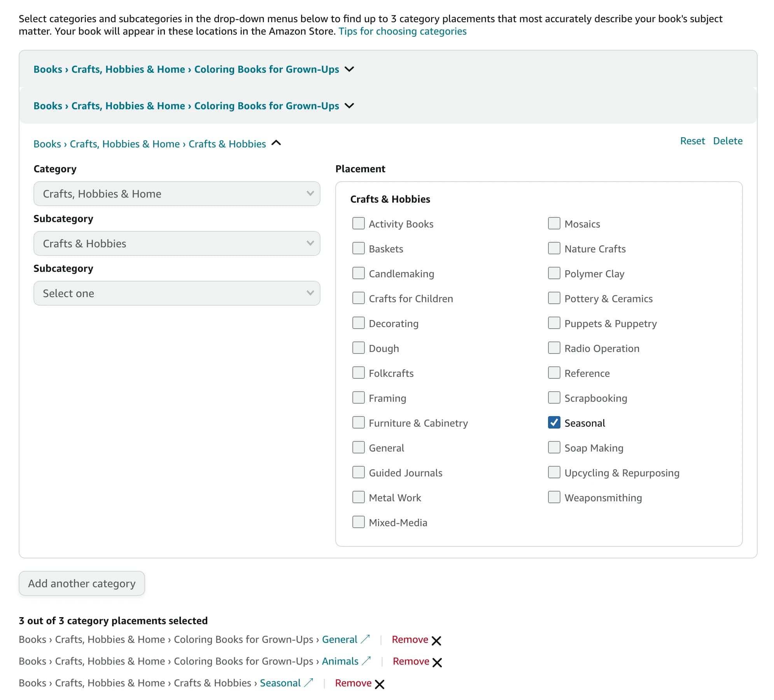The height and width of the screenshot is (700, 774).
Task: Open the General placement link
Action: (340, 639)
